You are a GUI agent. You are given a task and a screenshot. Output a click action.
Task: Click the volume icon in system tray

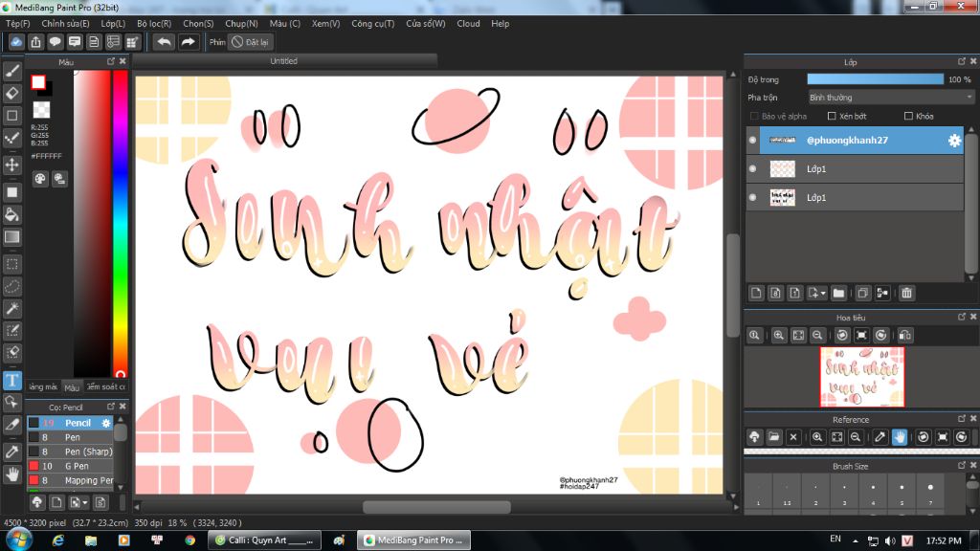click(x=890, y=540)
